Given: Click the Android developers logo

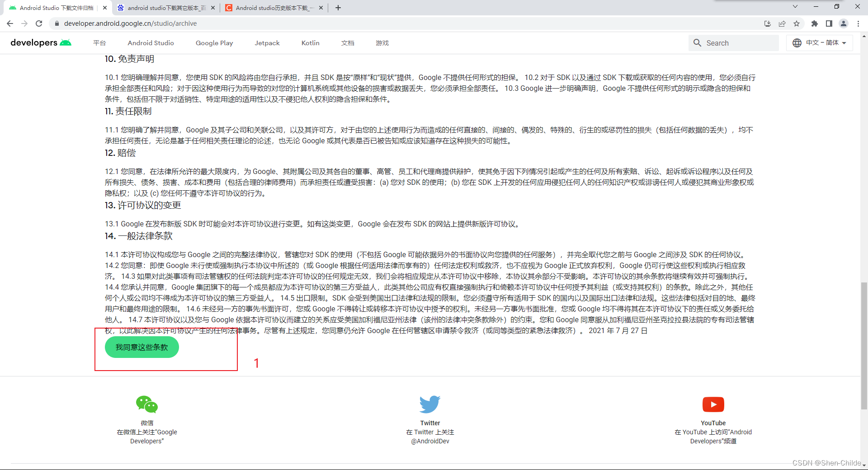Looking at the screenshot, I should [40, 42].
